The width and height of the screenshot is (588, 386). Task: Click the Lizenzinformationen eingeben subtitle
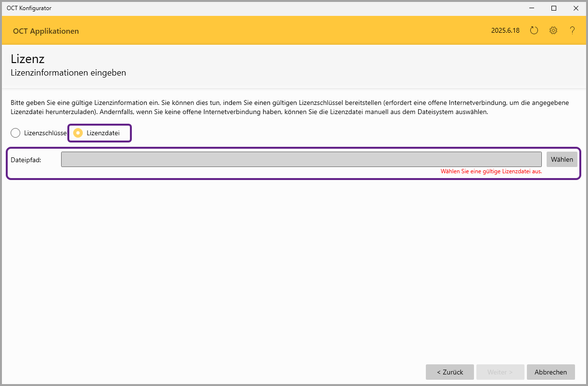click(68, 73)
